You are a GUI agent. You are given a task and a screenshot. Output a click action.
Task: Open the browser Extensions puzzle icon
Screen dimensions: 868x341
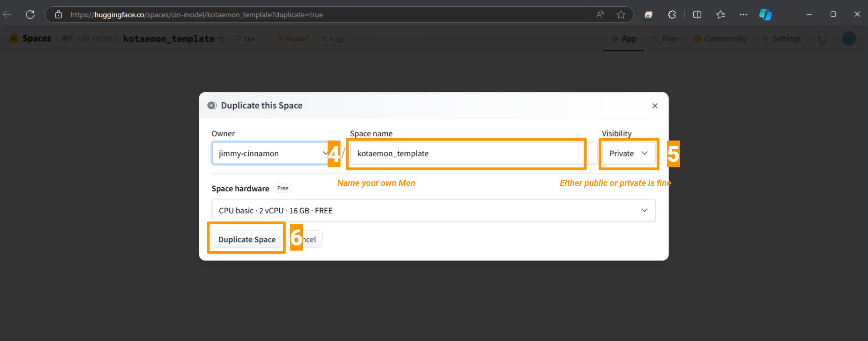point(672,15)
